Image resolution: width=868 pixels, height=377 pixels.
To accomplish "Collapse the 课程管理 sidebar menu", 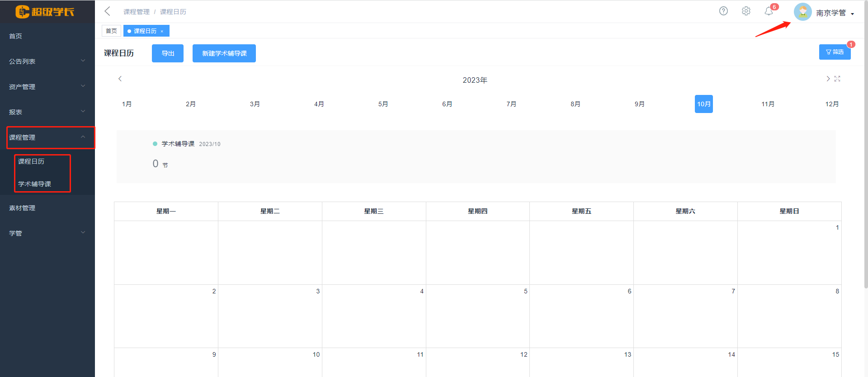I will (47, 137).
